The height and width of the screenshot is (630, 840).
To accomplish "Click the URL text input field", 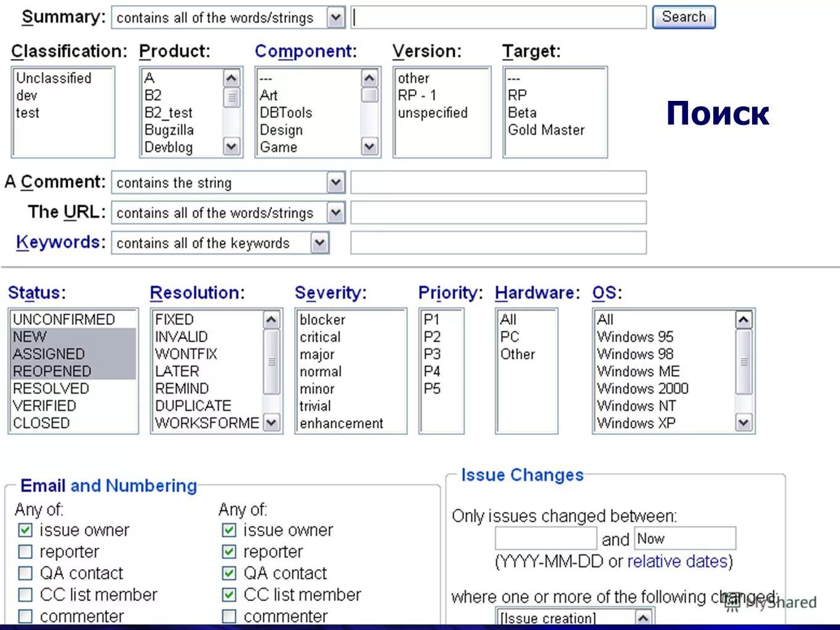I will 498,213.
